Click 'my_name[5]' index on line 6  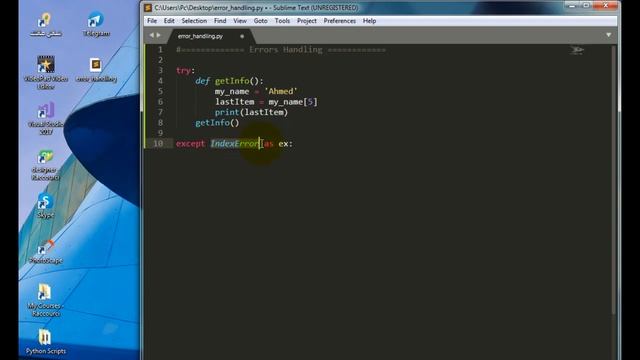293,102
